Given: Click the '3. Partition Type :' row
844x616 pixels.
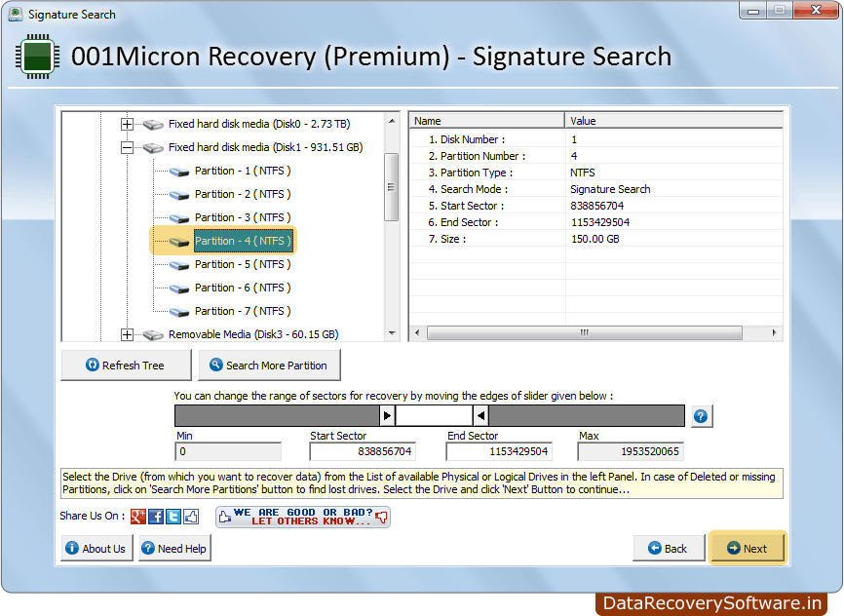Looking at the screenshot, I should coord(595,173).
